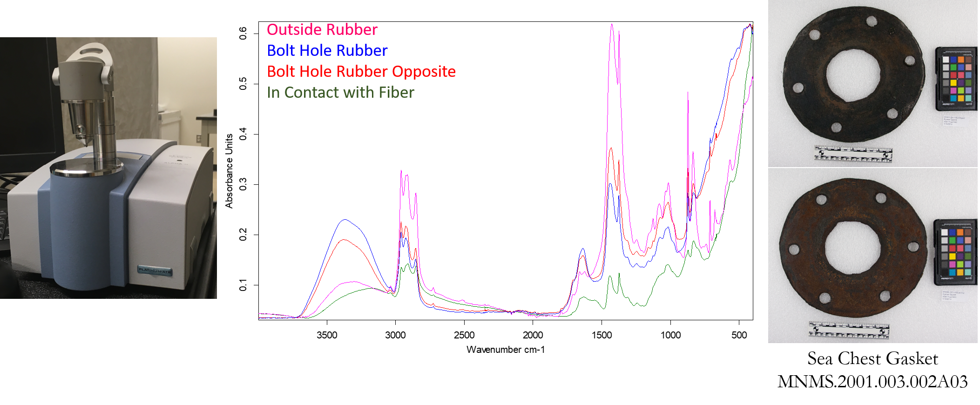Click the 2000 wavenumber tick label
Screen dimensions: 980x405
click(x=533, y=335)
